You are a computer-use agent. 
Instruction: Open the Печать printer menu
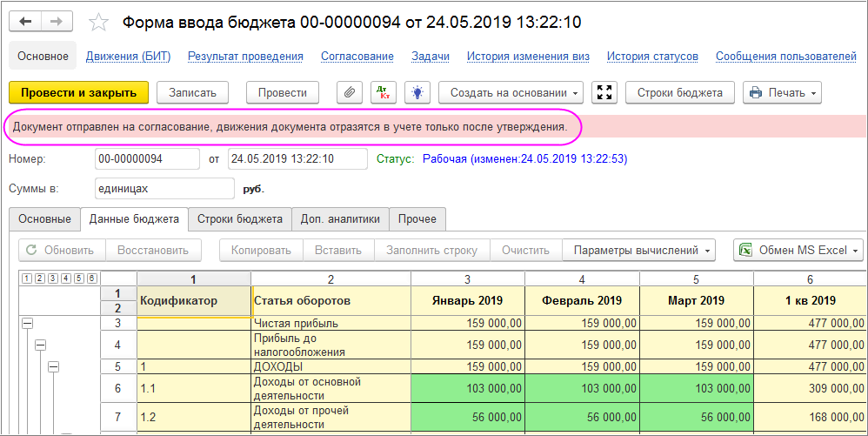pyautogui.click(x=782, y=92)
